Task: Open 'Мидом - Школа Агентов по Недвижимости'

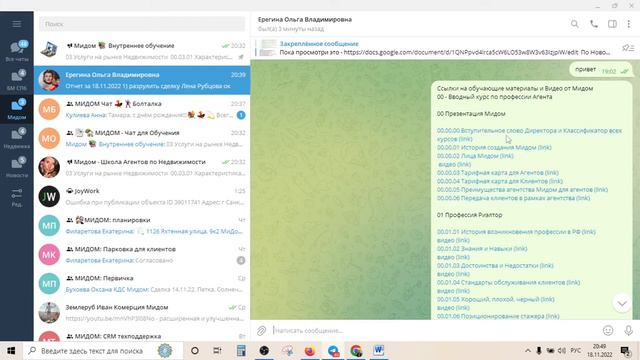Action: (142, 167)
